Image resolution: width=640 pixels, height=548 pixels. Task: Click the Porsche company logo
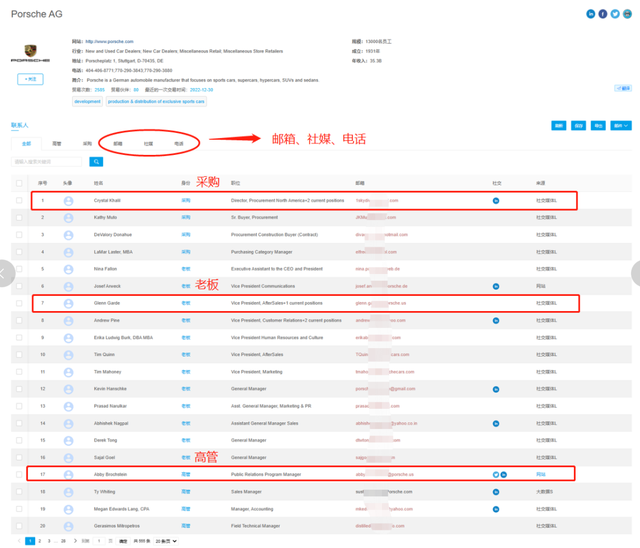31,53
